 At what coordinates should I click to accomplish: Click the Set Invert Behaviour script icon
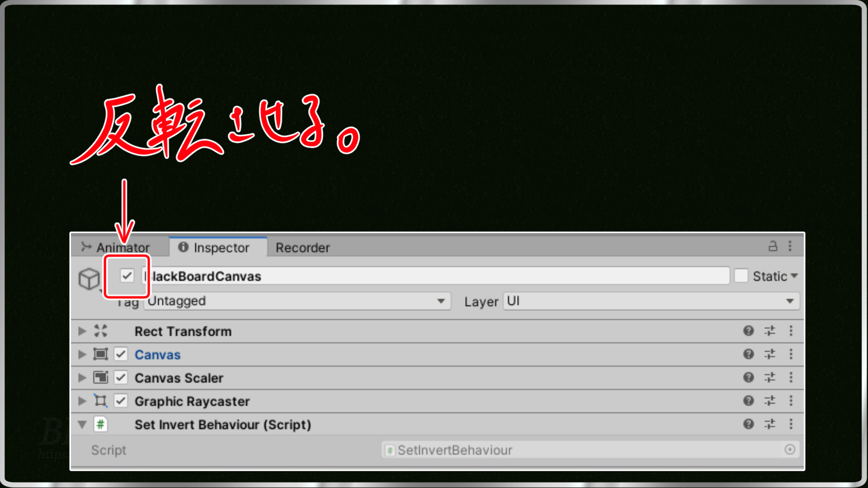pos(101,424)
